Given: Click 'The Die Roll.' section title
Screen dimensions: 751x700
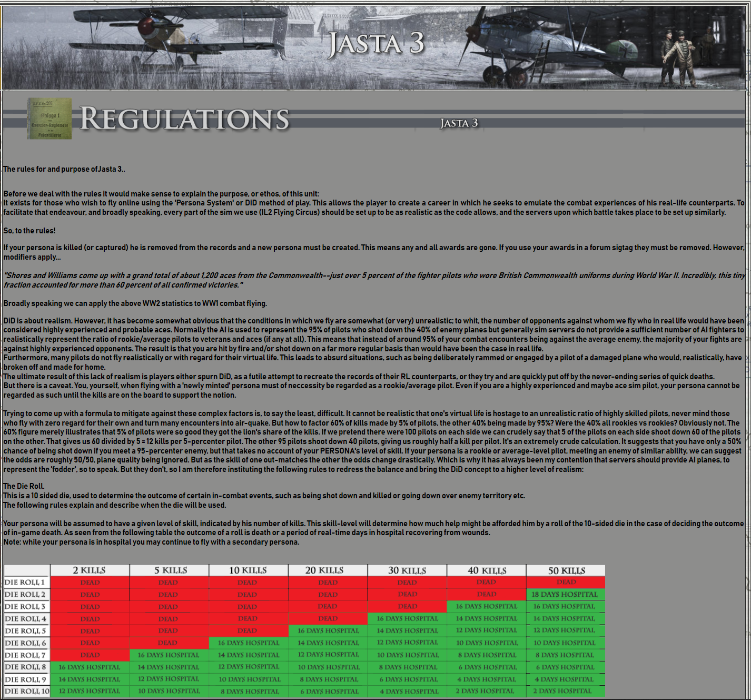Looking at the screenshot, I should (x=24, y=486).
